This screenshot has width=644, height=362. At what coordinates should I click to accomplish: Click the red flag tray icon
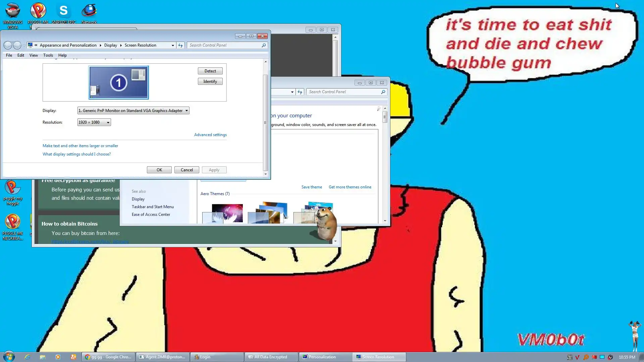point(594,357)
